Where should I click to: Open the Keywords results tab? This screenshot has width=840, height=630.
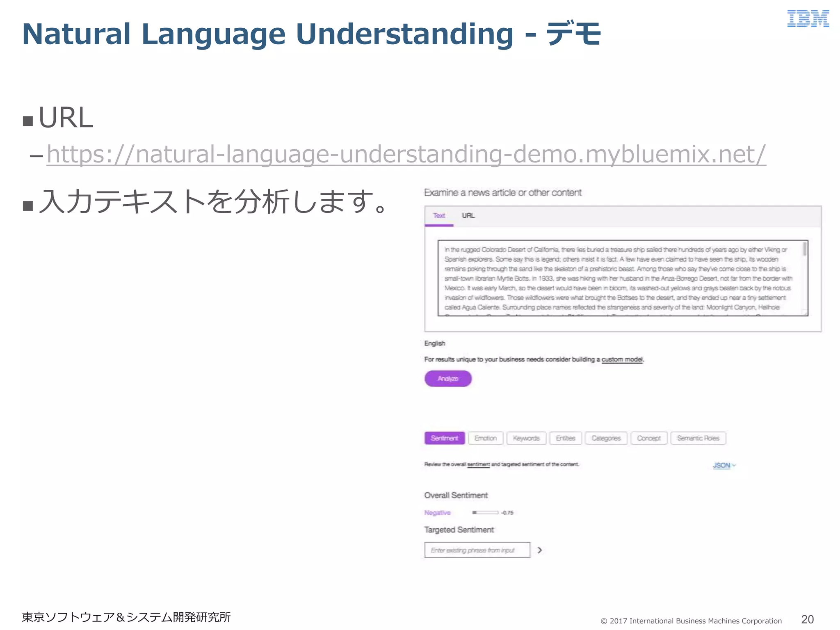pyautogui.click(x=526, y=438)
